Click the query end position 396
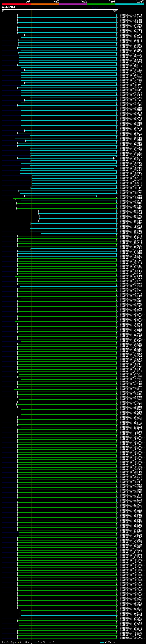 pos(115,11)
